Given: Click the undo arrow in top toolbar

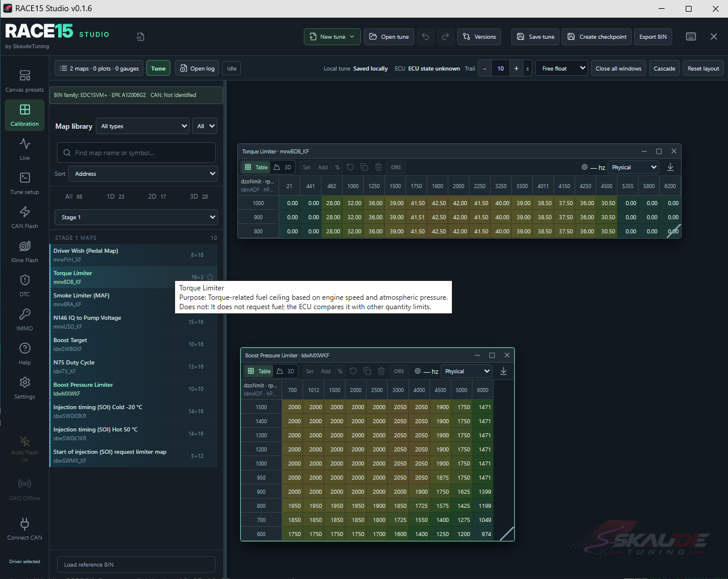Looking at the screenshot, I should (425, 36).
